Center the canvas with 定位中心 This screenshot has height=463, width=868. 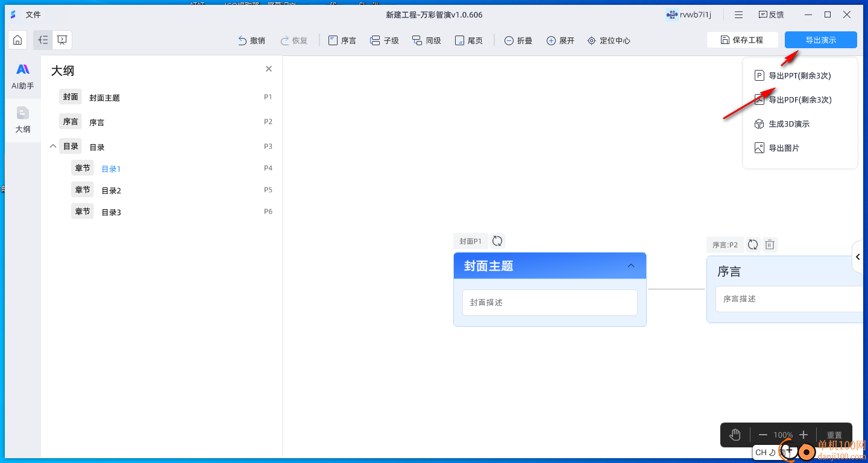click(609, 40)
